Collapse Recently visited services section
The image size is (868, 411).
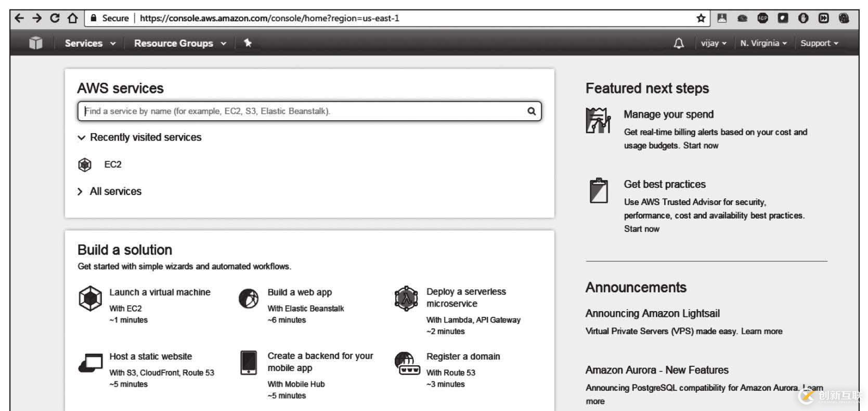pos(139,137)
